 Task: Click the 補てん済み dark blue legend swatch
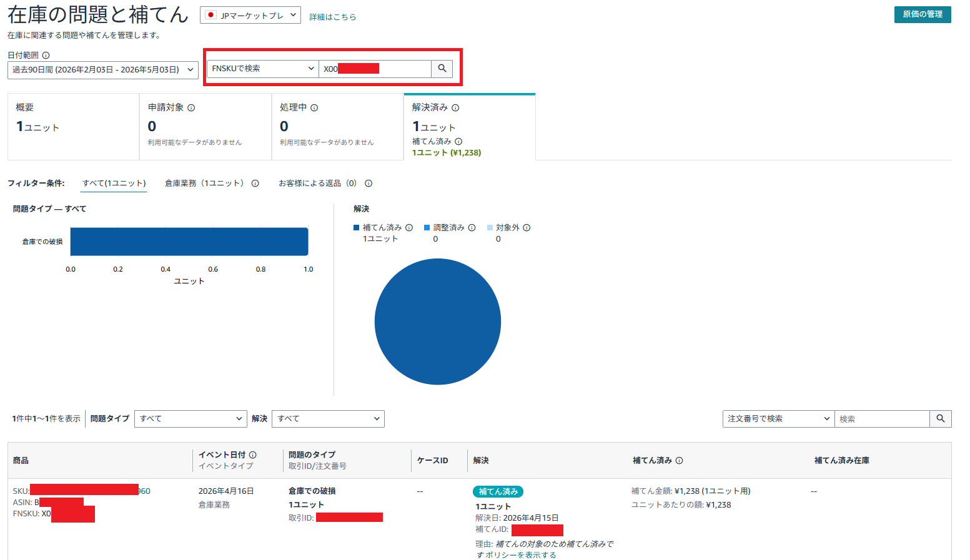tap(357, 228)
